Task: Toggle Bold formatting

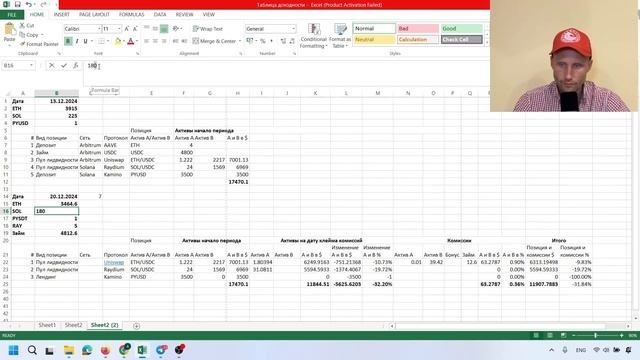Action: 68,41
